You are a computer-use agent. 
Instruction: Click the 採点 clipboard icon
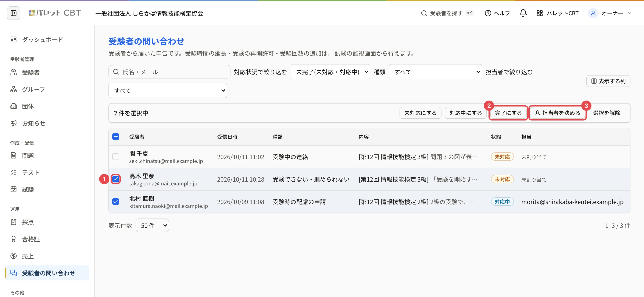click(14, 222)
